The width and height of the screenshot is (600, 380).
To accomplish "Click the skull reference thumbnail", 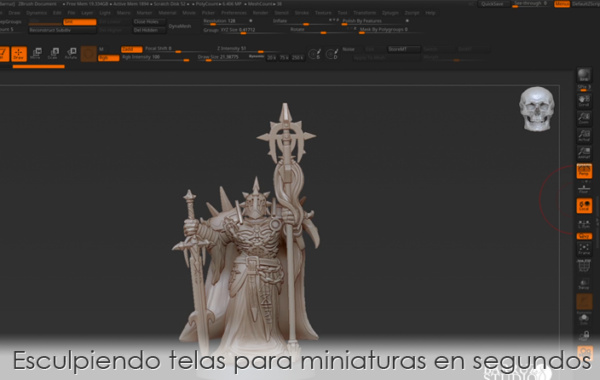I will point(536,109).
